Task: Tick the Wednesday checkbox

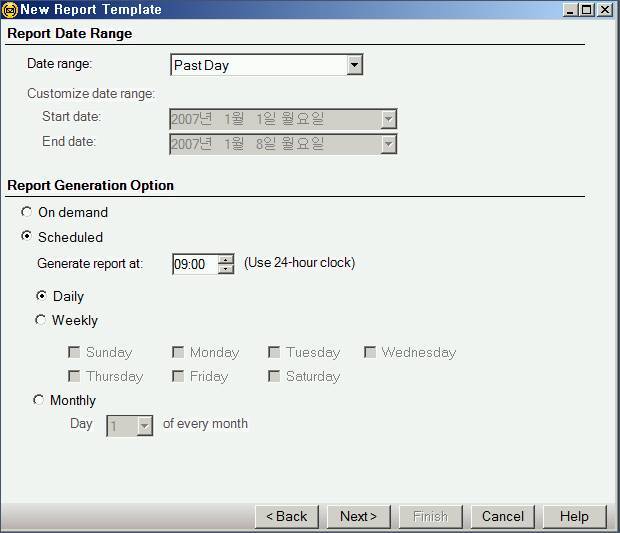Action: point(370,352)
